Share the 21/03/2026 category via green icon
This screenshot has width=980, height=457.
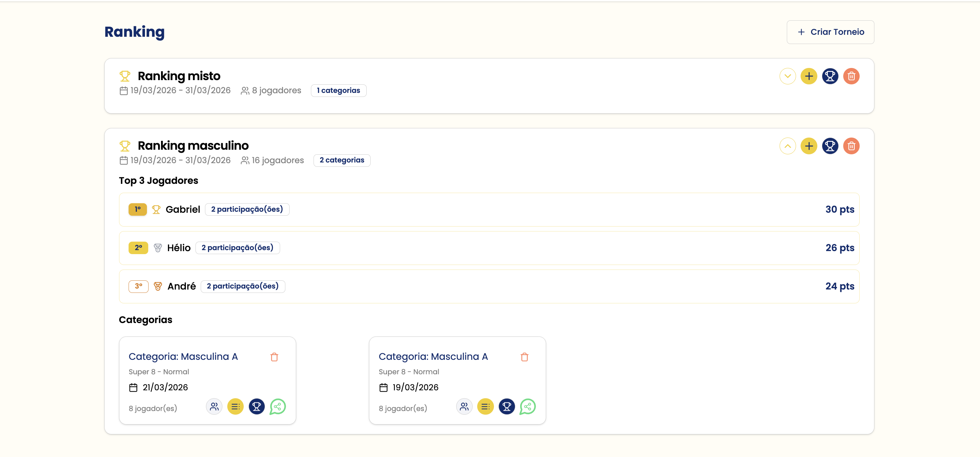[x=278, y=407]
